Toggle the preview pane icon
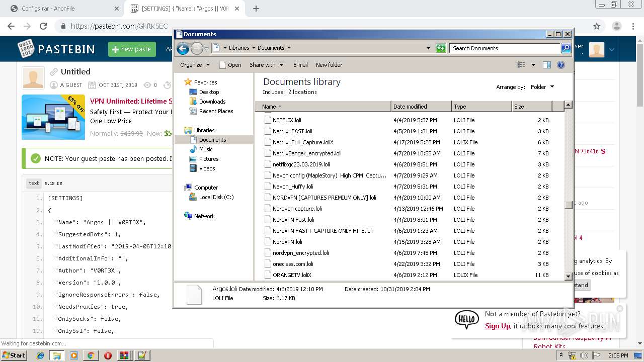 click(x=547, y=65)
